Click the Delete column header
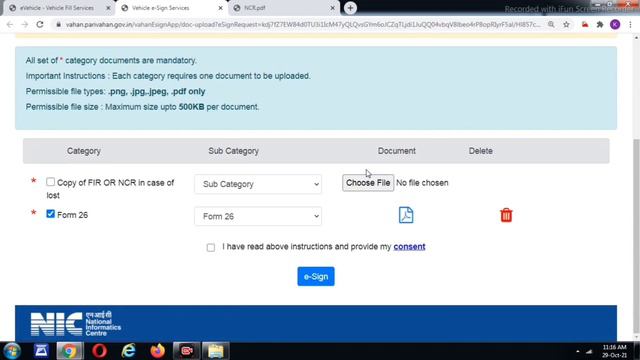The height and width of the screenshot is (360, 640). [x=480, y=151]
